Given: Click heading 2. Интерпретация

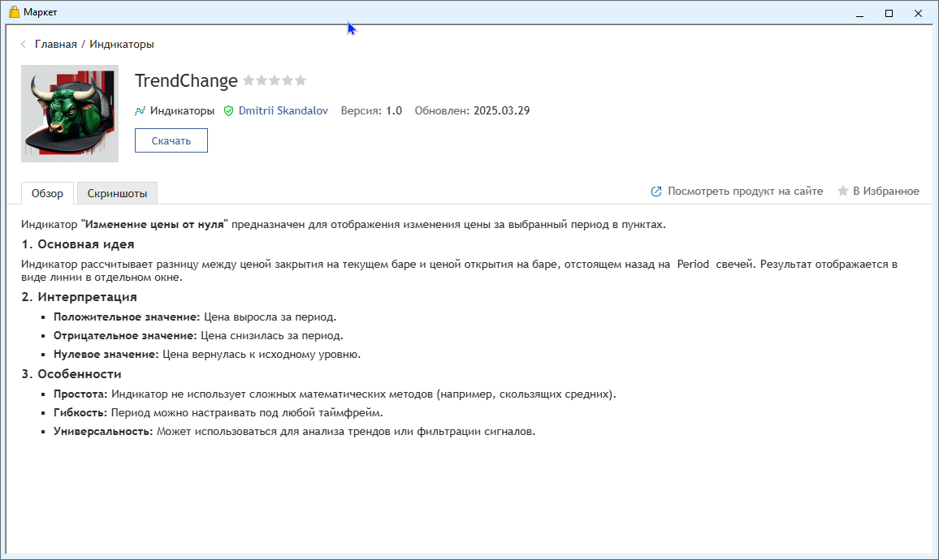Looking at the screenshot, I should tap(79, 297).
